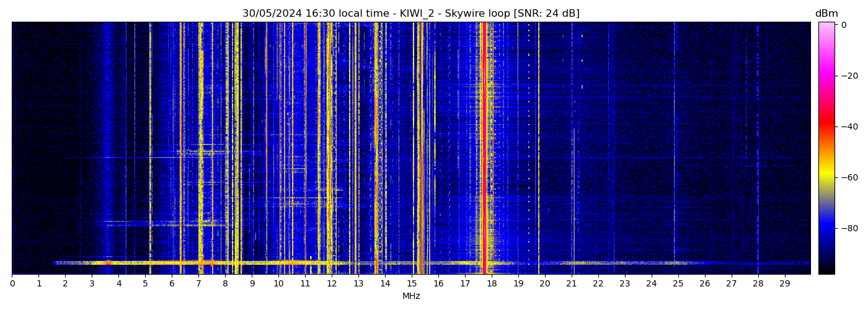Click the MHz label below the frequency axis

pos(411,296)
